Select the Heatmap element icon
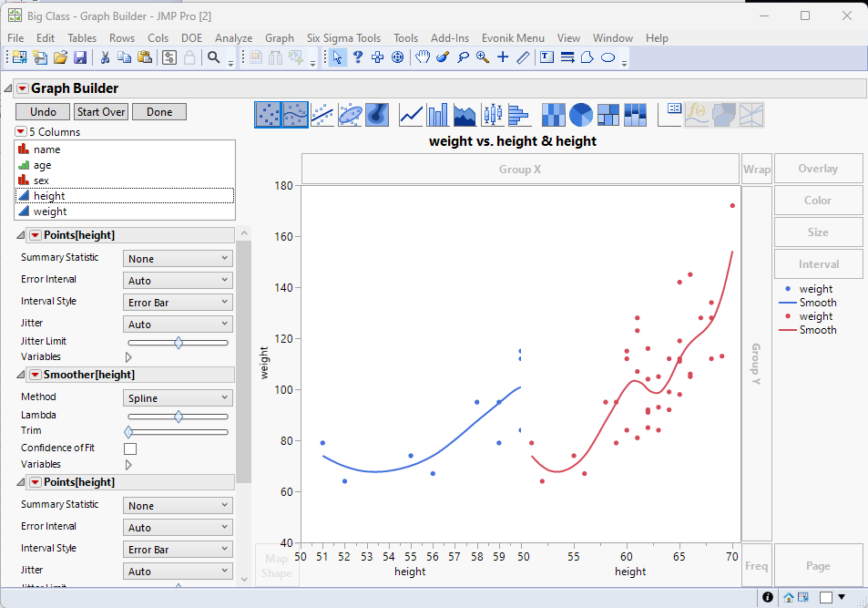This screenshot has width=868, height=608. click(x=554, y=115)
